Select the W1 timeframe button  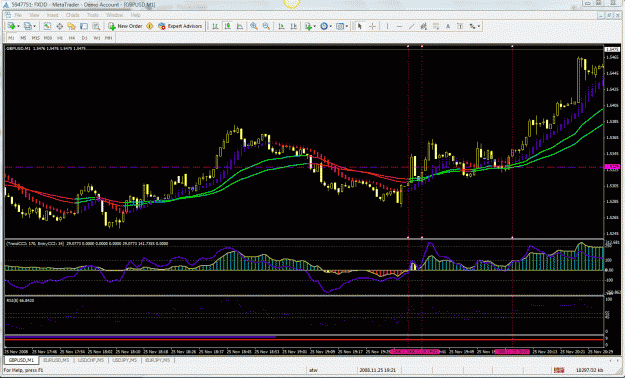[x=97, y=38]
